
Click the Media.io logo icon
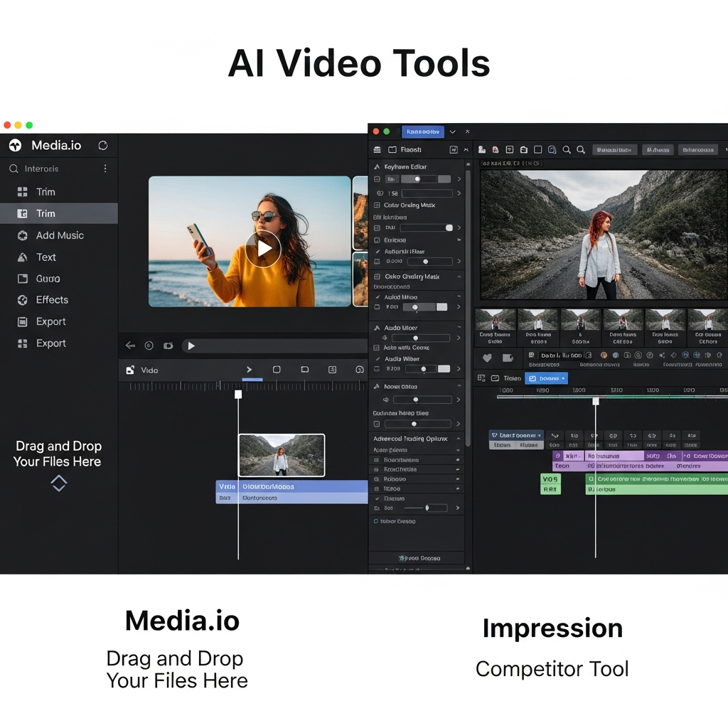16,146
